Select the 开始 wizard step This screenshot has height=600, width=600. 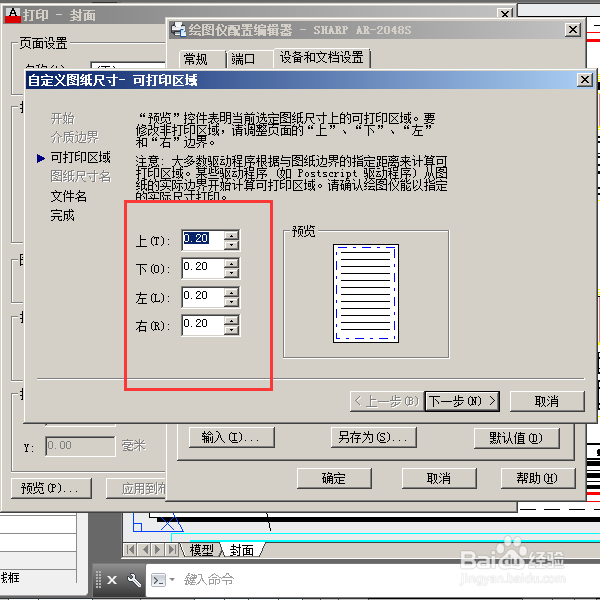[x=63, y=118]
